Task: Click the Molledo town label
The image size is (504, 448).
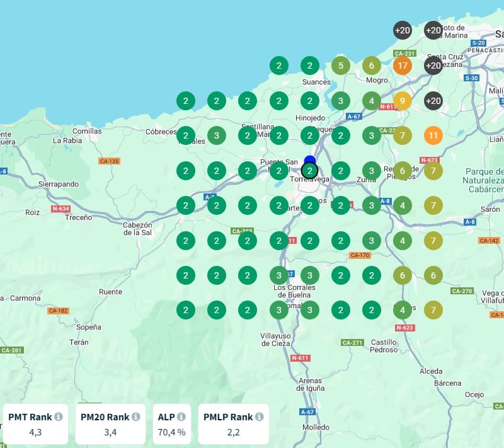Action: pyautogui.click(x=316, y=427)
